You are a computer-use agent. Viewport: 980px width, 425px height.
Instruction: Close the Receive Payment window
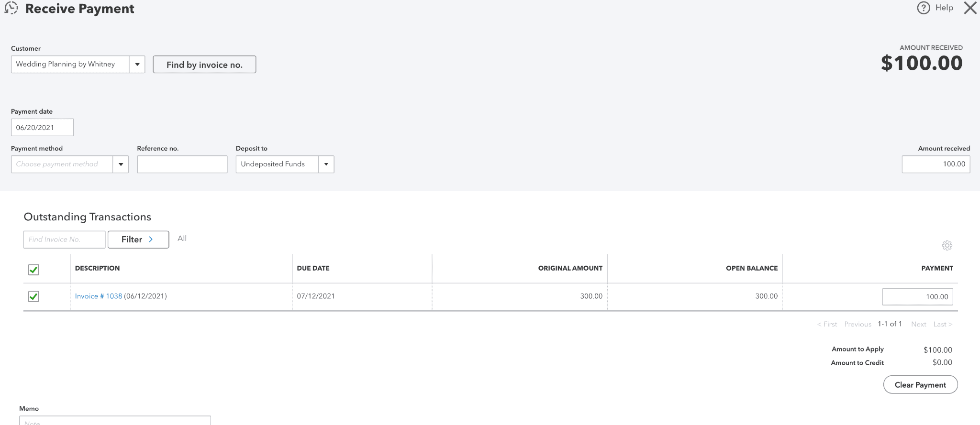point(970,8)
